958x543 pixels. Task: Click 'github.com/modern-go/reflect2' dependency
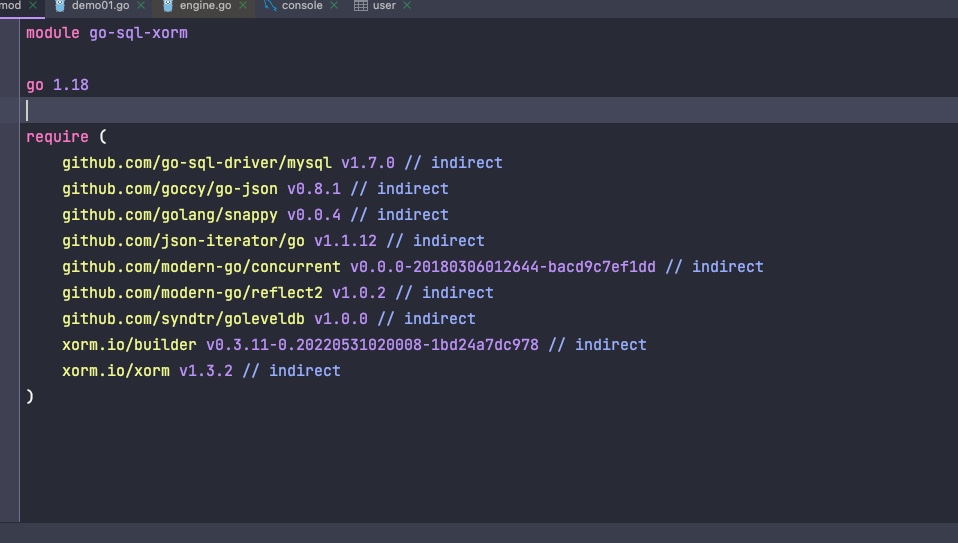coord(192,293)
